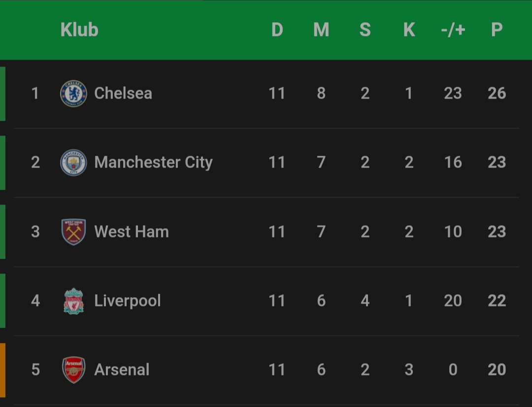Select the West Ham team name
The width and height of the screenshot is (532, 407).
pos(132,232)
